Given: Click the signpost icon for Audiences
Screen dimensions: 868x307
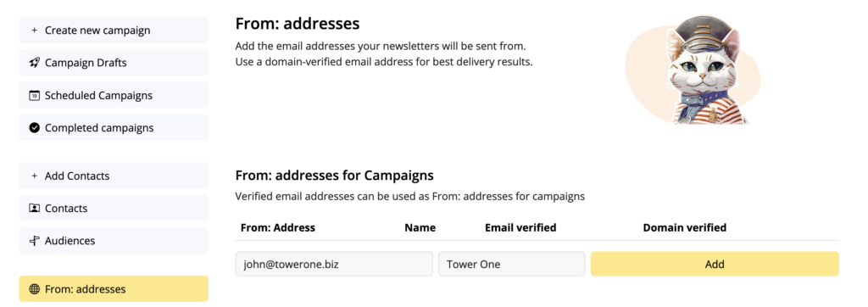Looking at the screenshot, I should [34, 241].
